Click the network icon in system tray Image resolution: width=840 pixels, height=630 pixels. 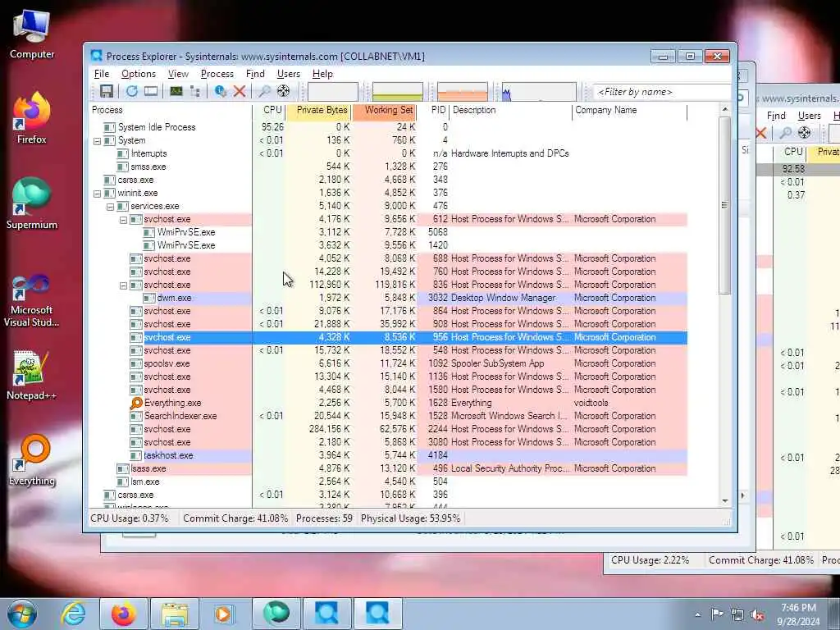[x=737, y=614]
